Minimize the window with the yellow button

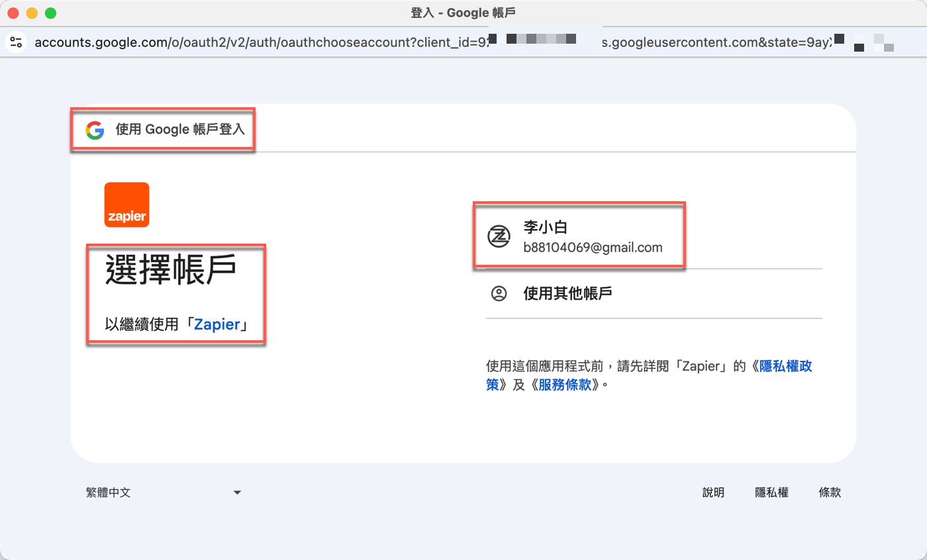click(32, 13)
